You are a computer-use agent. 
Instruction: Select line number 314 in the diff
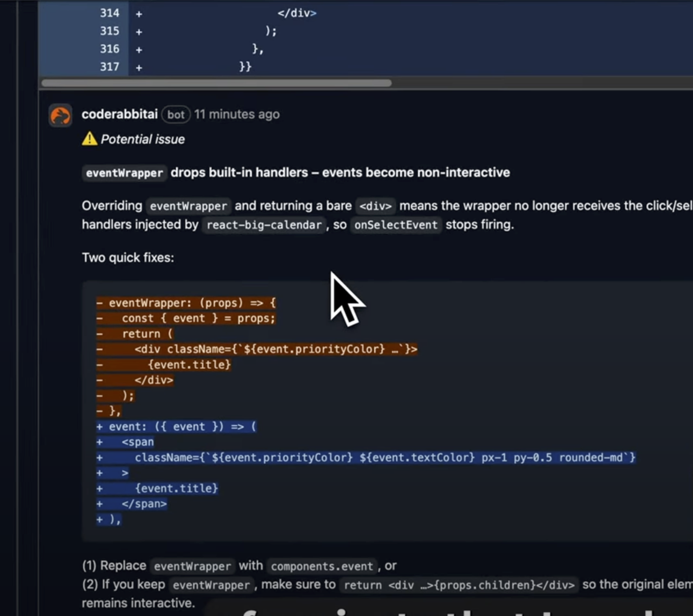tap(109, 13)
